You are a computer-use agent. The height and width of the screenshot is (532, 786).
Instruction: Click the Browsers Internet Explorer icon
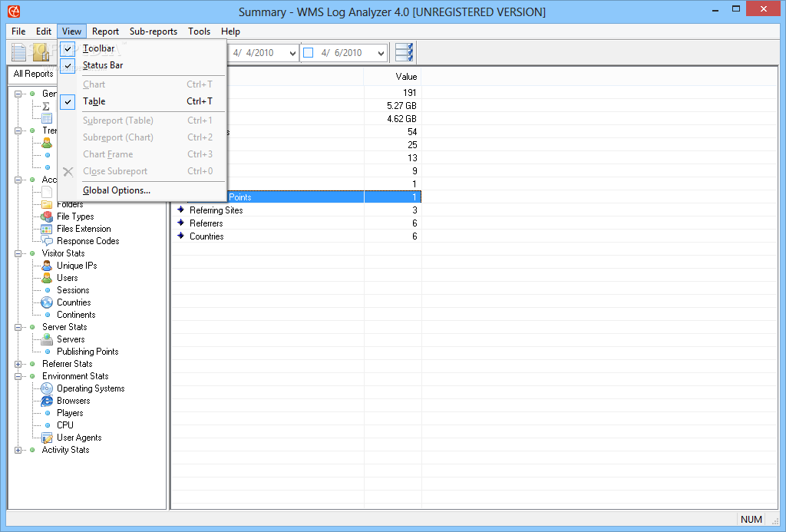47,401
